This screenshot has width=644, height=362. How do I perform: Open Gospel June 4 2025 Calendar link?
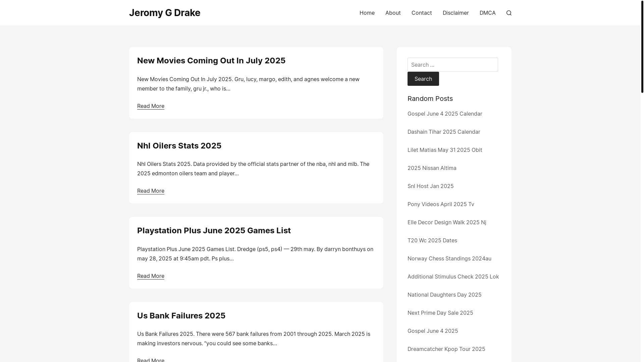[445, 114]
